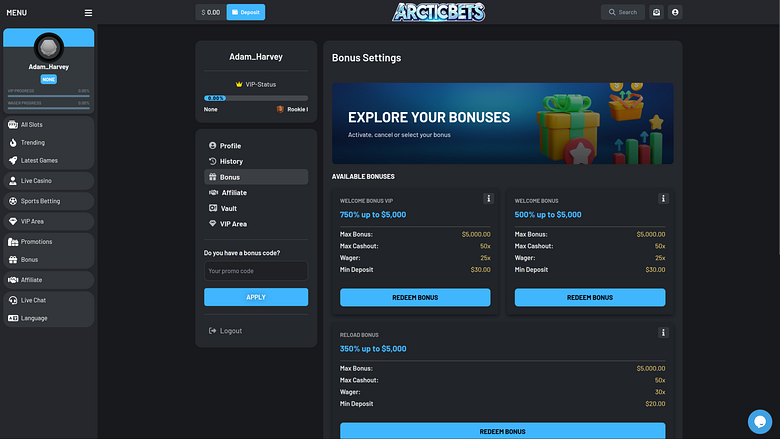Open Live Casino in sidebar
Image resolution: width=780 pixels, height=439 pixels.
pyautogui.click(x=48, y=181)
